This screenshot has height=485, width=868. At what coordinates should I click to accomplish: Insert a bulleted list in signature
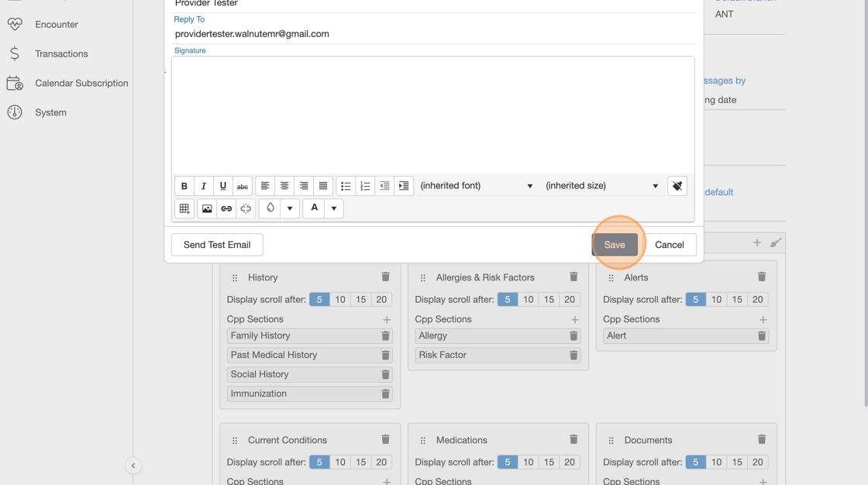[346, 186]
